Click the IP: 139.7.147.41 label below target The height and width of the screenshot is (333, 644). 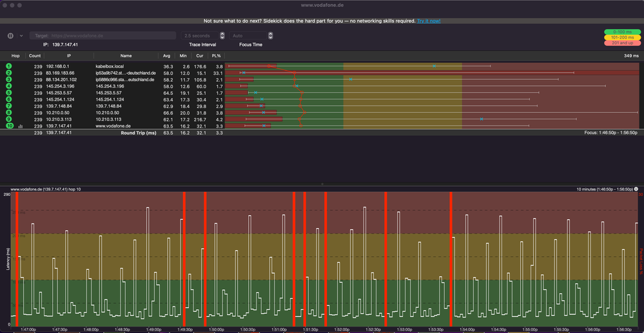coord(61,44)
